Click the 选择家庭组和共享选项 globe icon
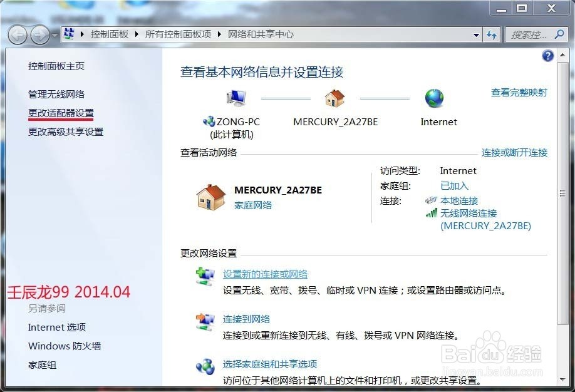575x392 pixels. (205, 366)
